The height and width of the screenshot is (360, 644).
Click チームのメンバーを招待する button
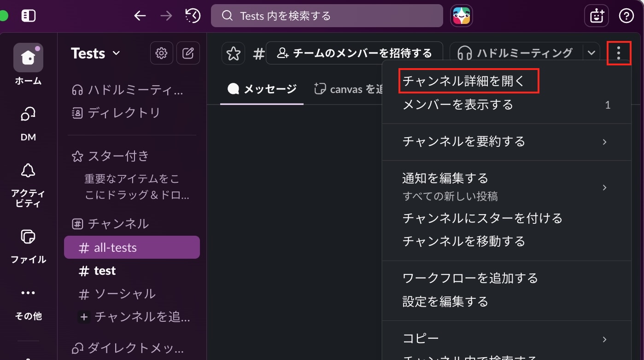click(x=354, y=53)
